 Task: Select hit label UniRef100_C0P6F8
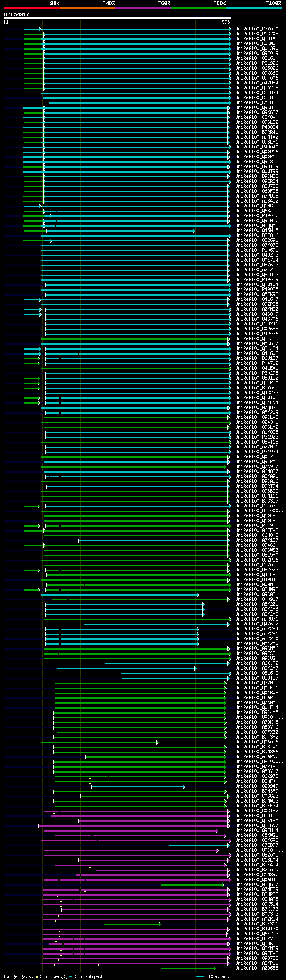click(257, 329)
